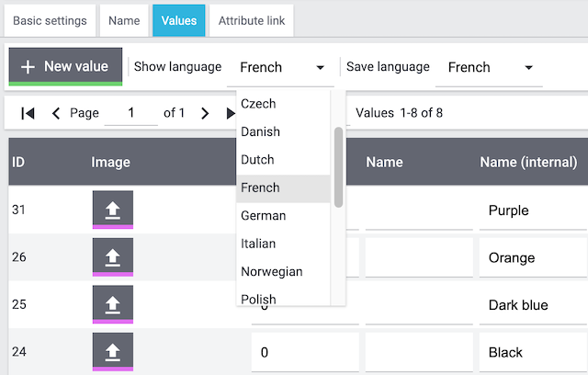Select German from the language list
588x375 pixels.
[x=264, y=216]
